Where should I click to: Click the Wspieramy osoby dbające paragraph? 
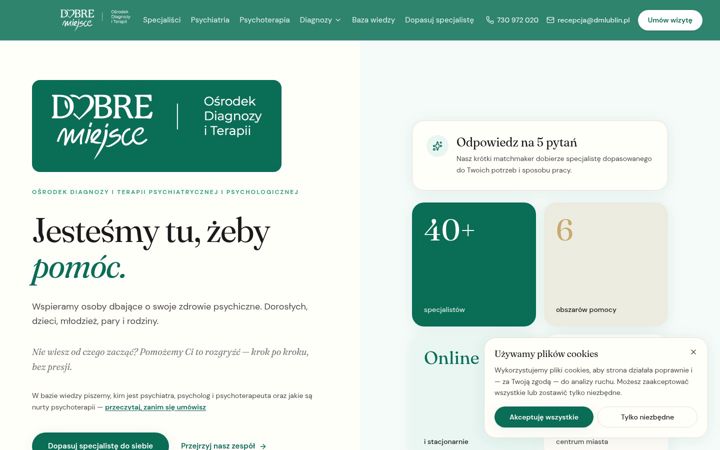(170, 314)
